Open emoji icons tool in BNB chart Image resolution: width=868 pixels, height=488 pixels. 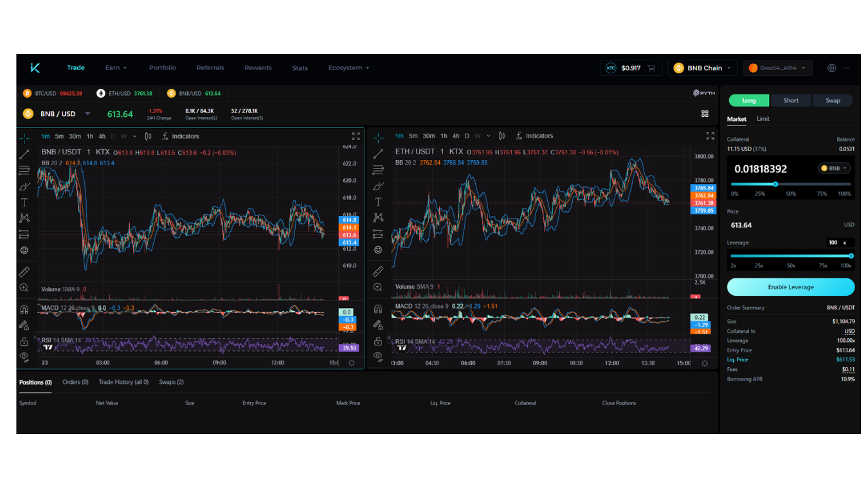click(24, 250)
